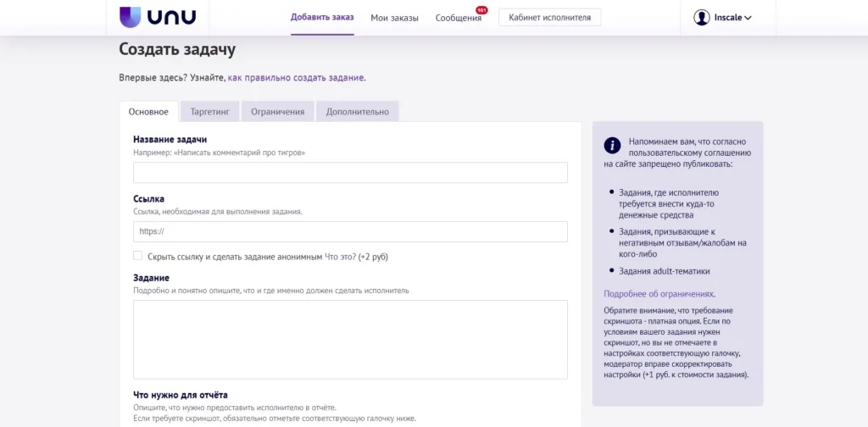Click the red 161 messages notification badge

click(x=481, y=10)
